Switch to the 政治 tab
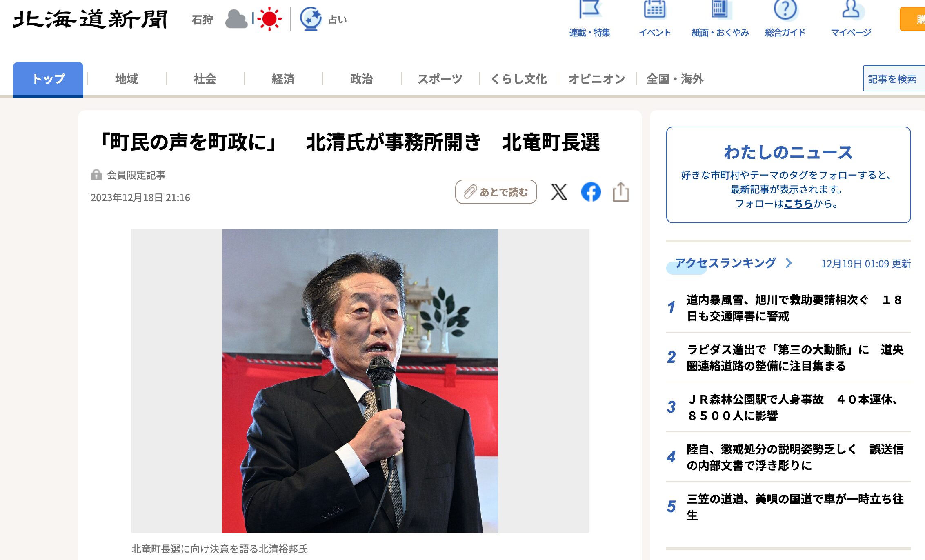 click(x=361, y=79)
